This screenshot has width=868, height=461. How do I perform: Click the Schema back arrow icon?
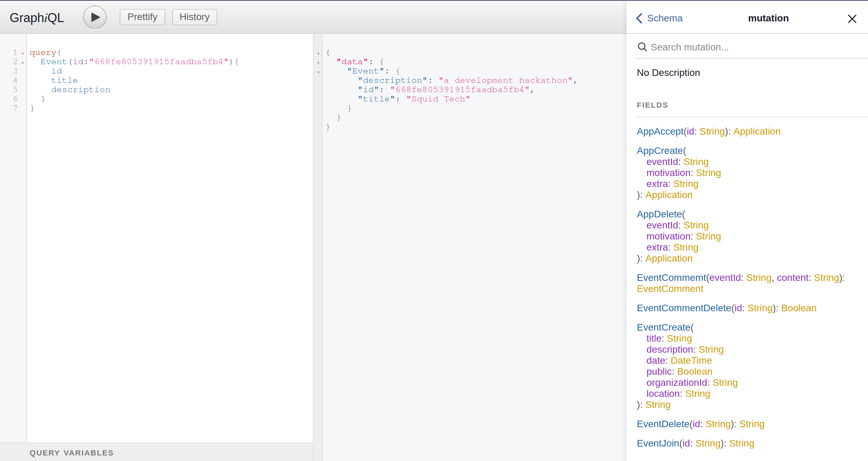click(640, 18)
